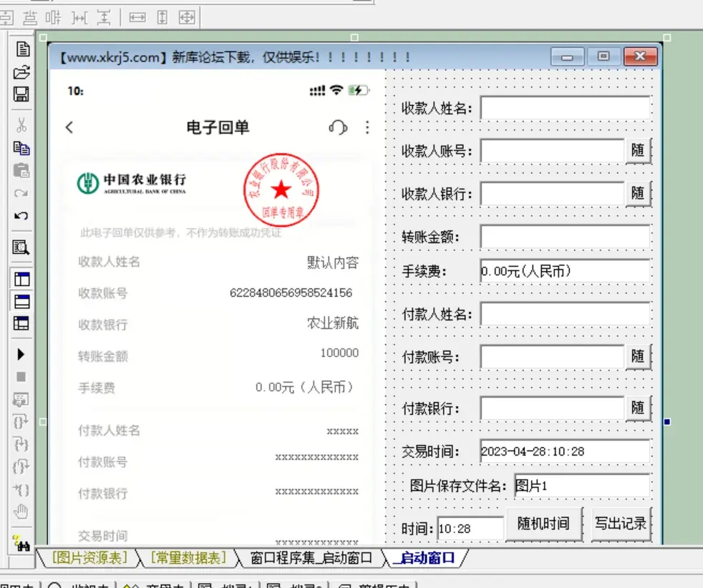The width and height of the screenshot is (703, 588).
Task: Click the 随机时间 button
Action: pos(544,524)
